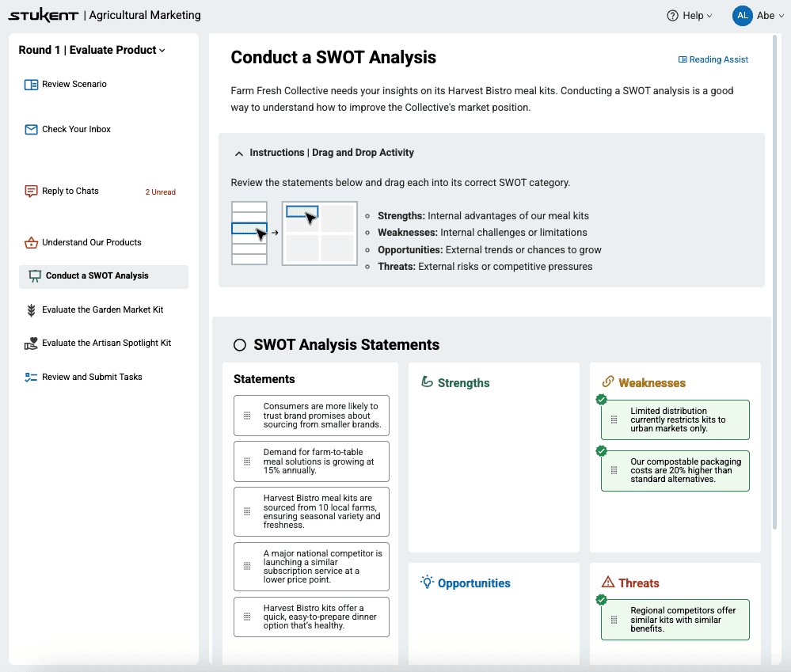Open Evaluate the Artisan Spotlight Kit
The width and height of the screenshot is (791, 672).
click(106, 343)
